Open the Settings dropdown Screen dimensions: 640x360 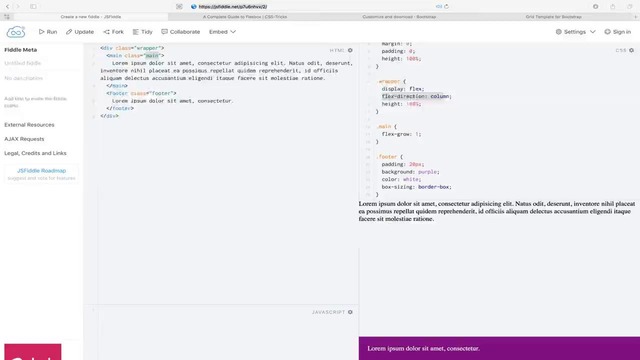pos(576,32)
